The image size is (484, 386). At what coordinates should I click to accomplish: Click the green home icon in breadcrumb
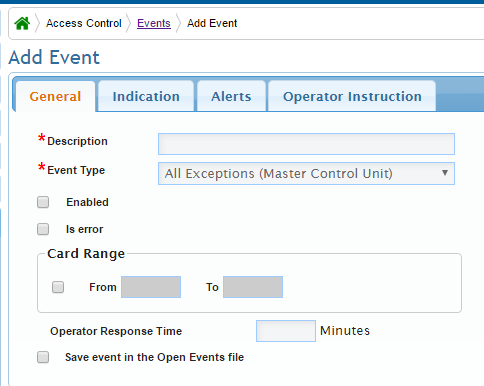pyautogui.click(x=22, y=23)
